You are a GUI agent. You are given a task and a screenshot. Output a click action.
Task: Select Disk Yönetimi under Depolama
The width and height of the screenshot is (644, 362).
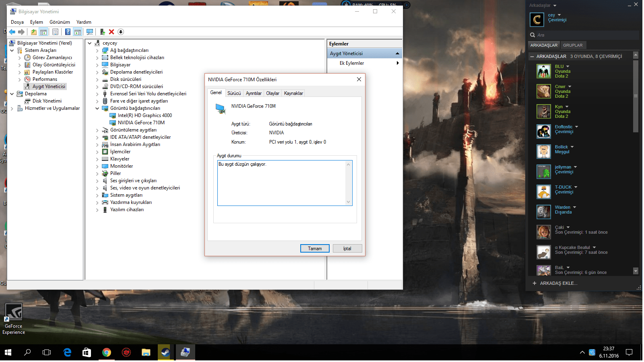(47, 101)
